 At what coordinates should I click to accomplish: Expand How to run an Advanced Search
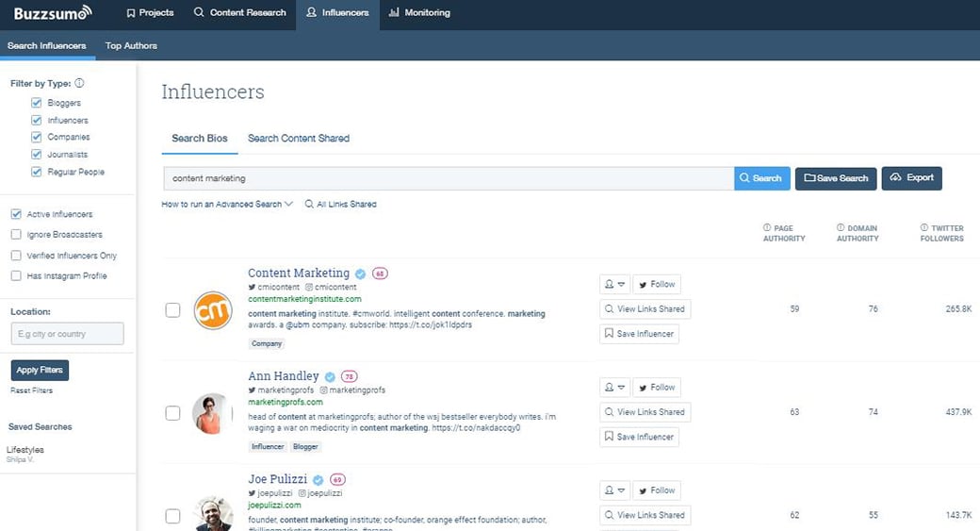coord(227,204)
